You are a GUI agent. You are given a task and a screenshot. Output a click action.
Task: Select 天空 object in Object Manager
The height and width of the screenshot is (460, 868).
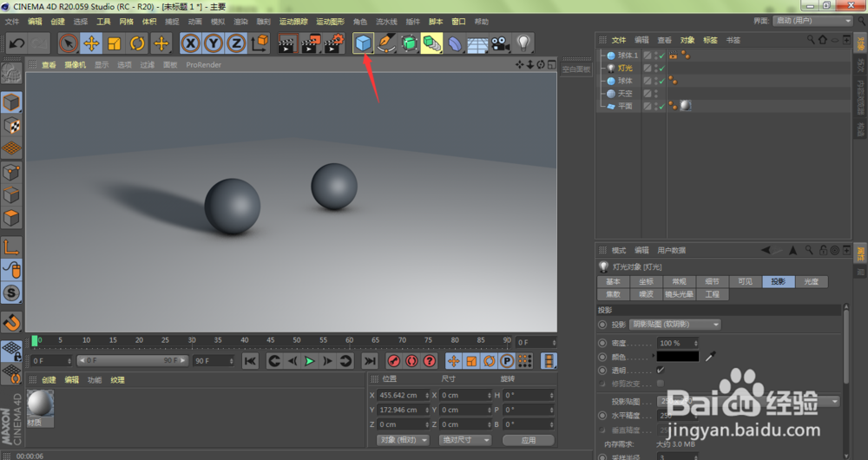coord(625,94)
